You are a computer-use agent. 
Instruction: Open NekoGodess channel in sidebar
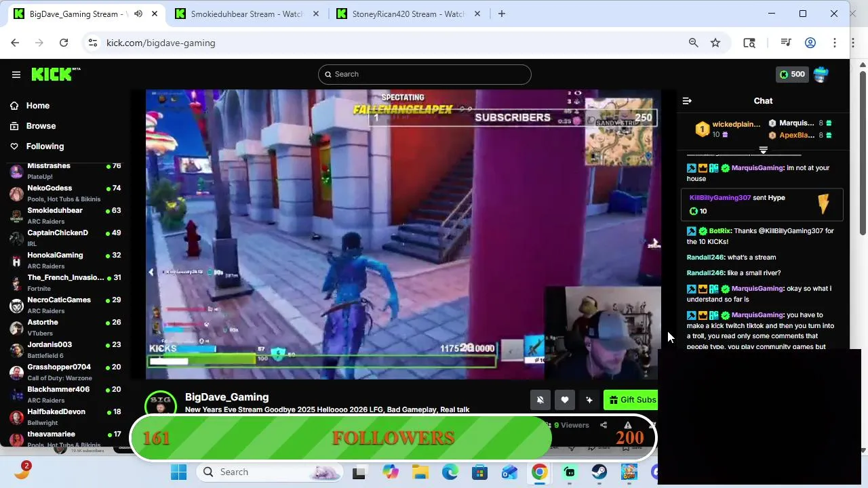65,193
